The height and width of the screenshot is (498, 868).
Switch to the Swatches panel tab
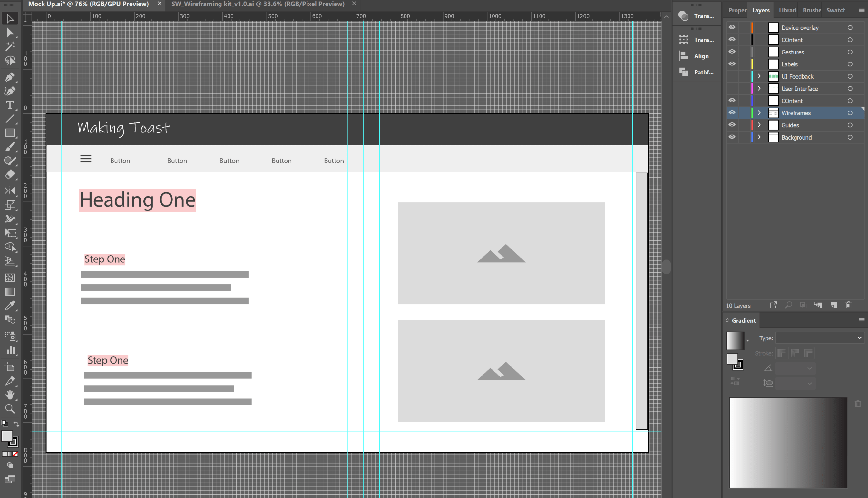pyautogui.click(x=835, y=10)
